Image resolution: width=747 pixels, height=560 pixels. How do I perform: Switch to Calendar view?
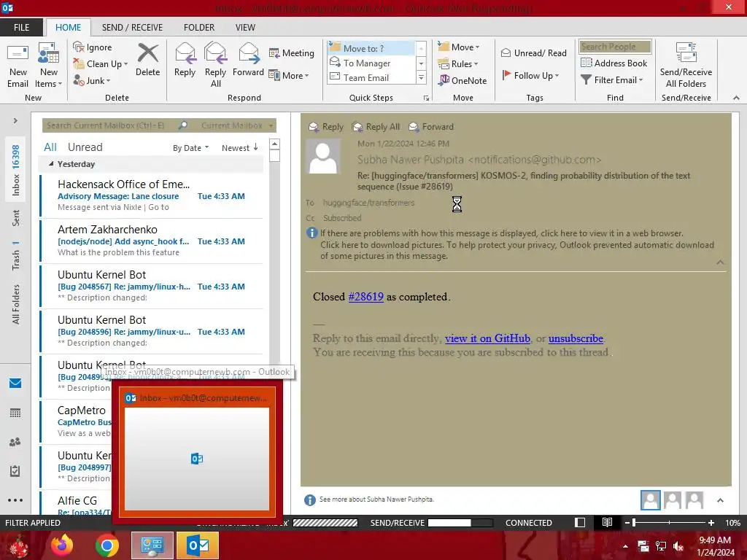click(15, 413)
